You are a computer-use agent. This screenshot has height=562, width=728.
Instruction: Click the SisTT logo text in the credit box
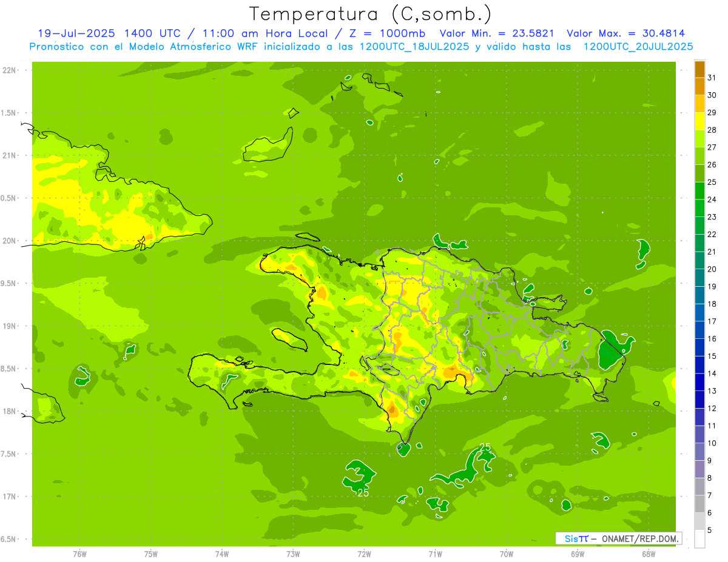[x=576, y=538]
